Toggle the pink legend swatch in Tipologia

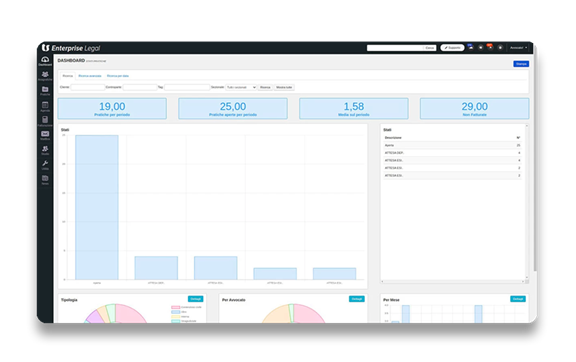176,307
